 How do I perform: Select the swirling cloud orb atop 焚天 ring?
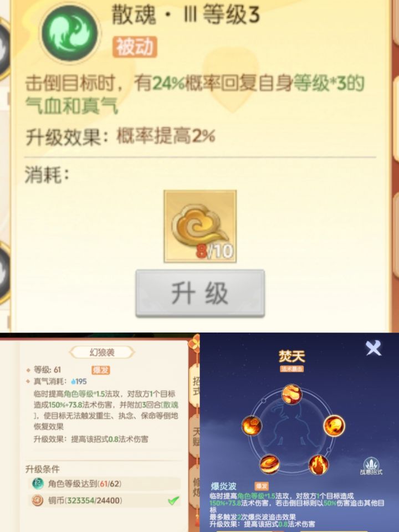tap(292, 394)
